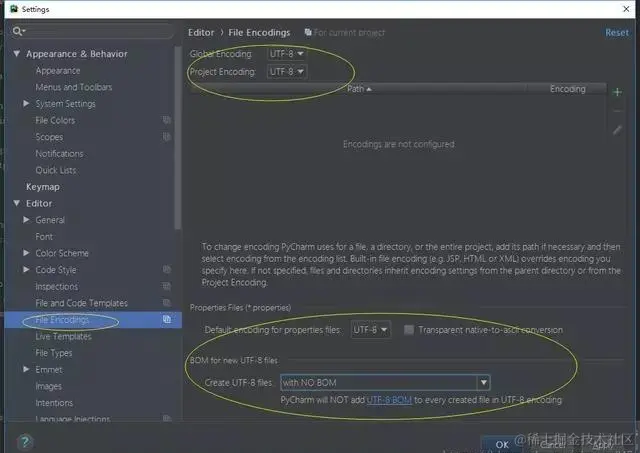
Task: Click the remove minus icon beside table
Action: point(617,111)
